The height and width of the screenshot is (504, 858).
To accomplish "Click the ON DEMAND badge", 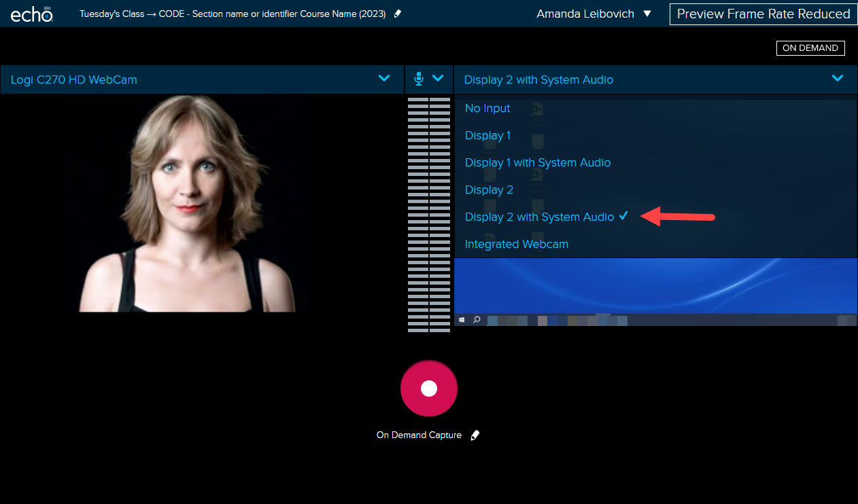I will (x=810, y=48).
